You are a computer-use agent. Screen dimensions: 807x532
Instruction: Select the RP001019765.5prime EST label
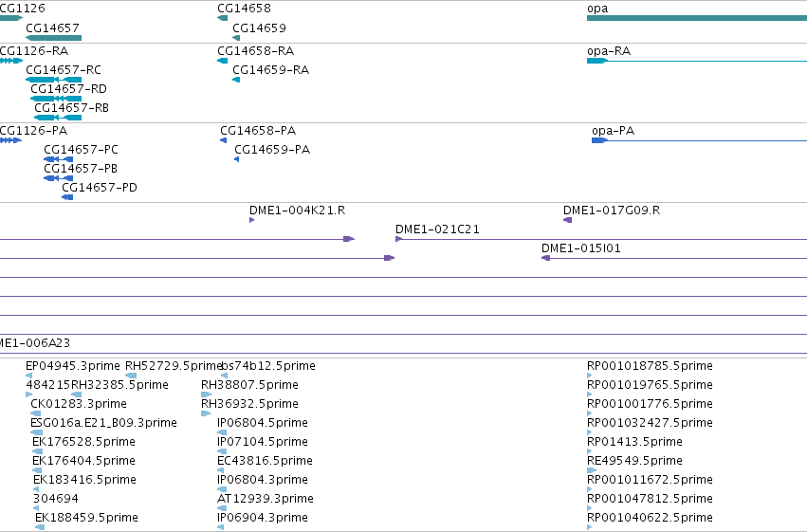tap(650, 385)
